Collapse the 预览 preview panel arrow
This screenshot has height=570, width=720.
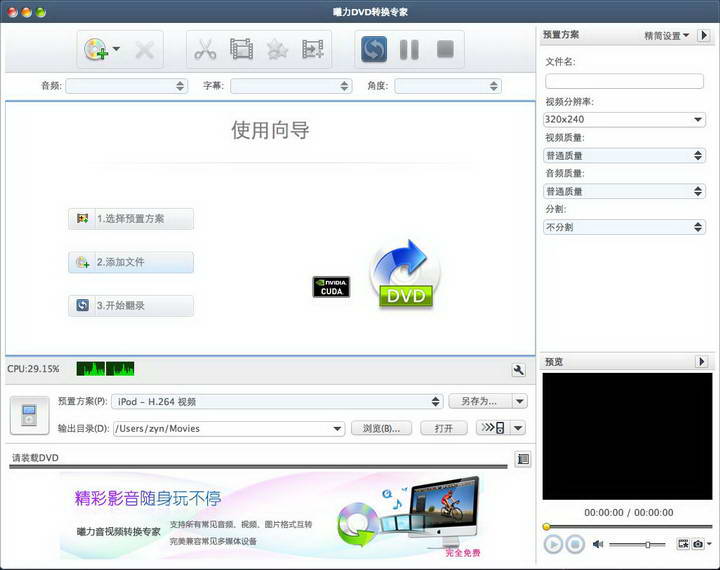click(x=702, y=361)
